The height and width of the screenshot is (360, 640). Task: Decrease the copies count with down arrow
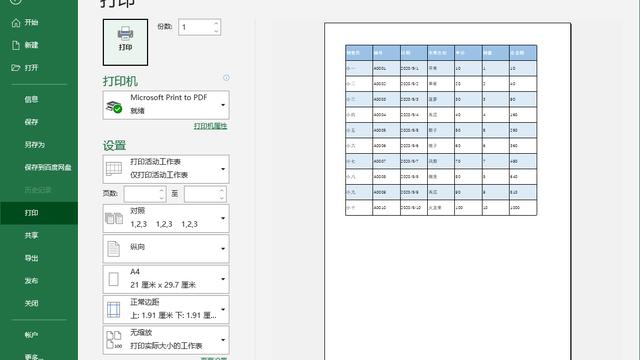click(216, 31)
